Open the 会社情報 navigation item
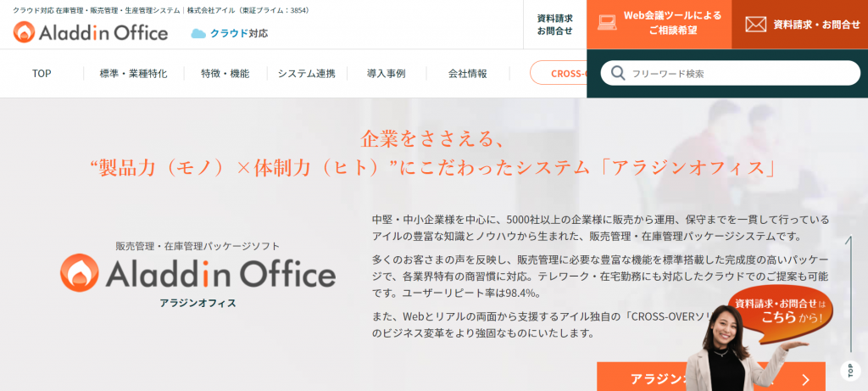 pos(467,74)
